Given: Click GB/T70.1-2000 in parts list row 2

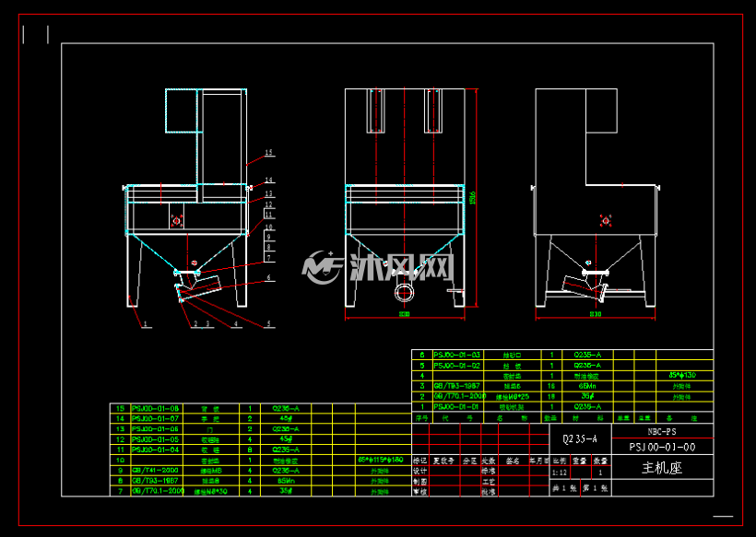Looking at the screenshot, I should [x=459, y=396].
